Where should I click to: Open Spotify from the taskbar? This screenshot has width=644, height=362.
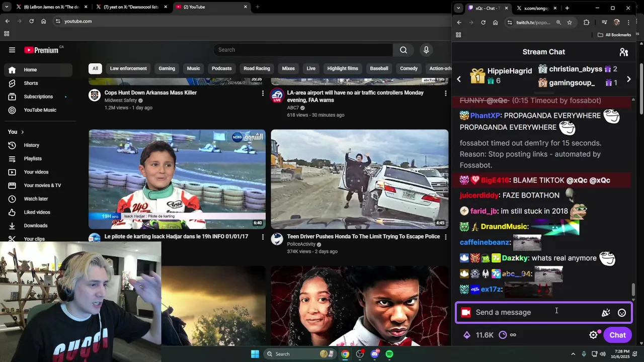point(389,354)
